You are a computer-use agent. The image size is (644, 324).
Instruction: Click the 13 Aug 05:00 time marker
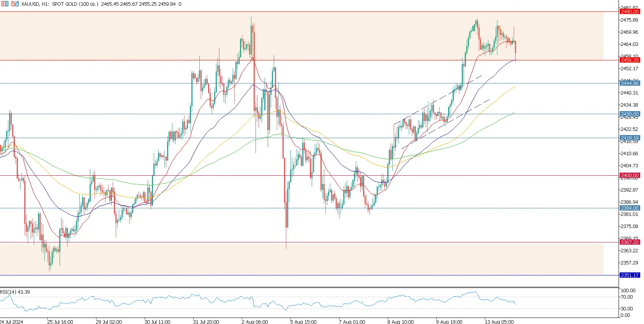coord(499,322)
